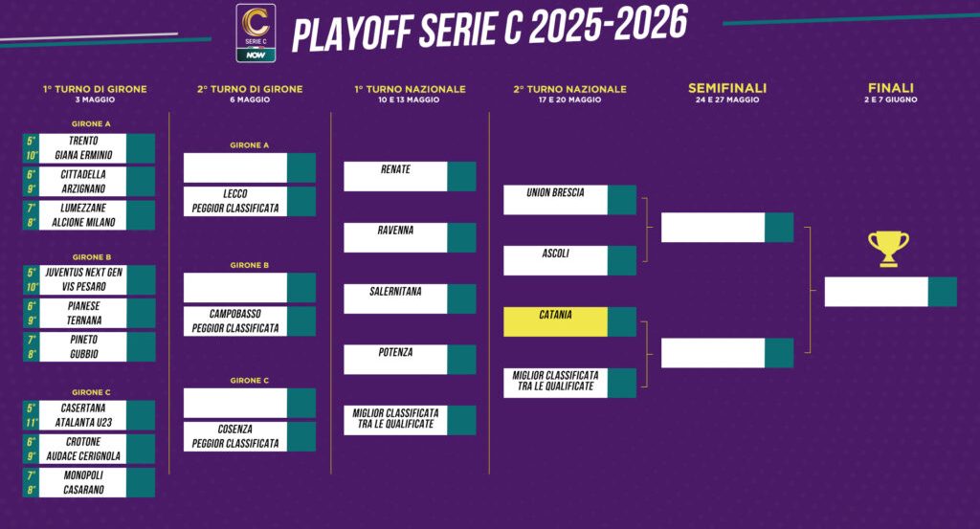Click the Potenza bracket entry
This screenshot has height=529, width=980.
[396, 359]
